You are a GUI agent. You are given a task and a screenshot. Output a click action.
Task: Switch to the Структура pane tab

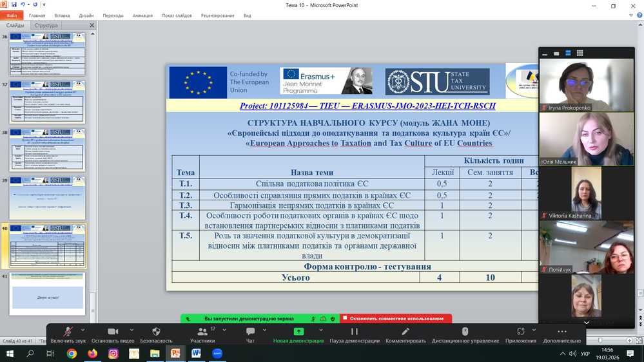click(x=46, y=26)
